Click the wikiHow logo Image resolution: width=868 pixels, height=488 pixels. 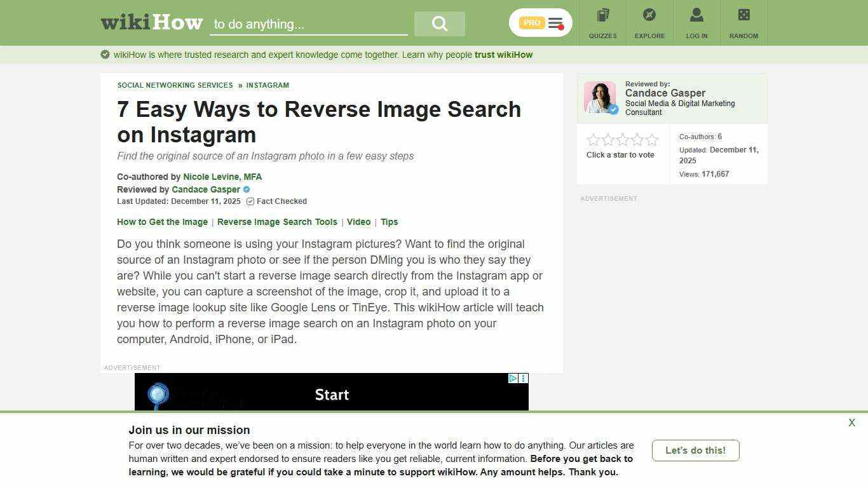pos(151,22)
